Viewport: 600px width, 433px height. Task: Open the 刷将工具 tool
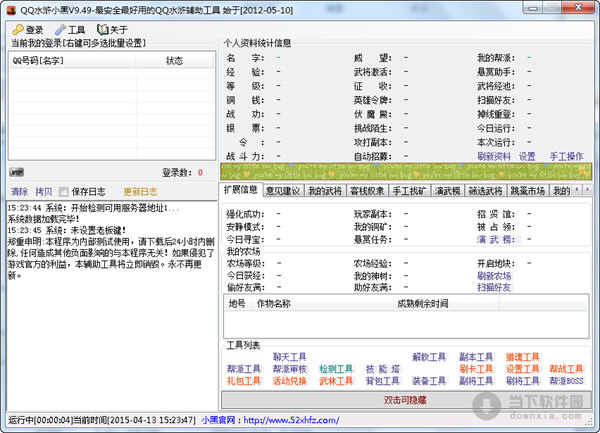click(x=522, y=381)
